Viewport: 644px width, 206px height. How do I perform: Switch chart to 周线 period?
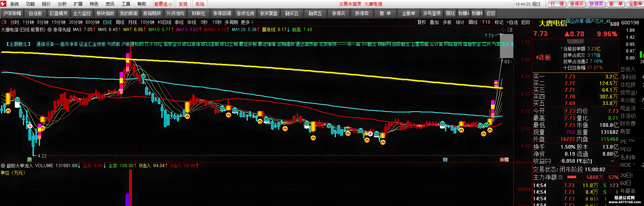120,22
